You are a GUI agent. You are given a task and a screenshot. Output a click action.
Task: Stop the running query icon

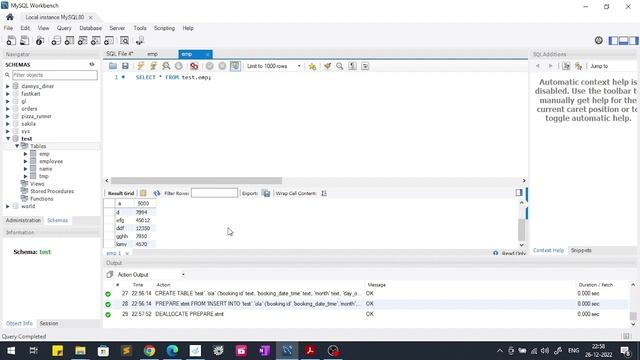tap(179, 66)
